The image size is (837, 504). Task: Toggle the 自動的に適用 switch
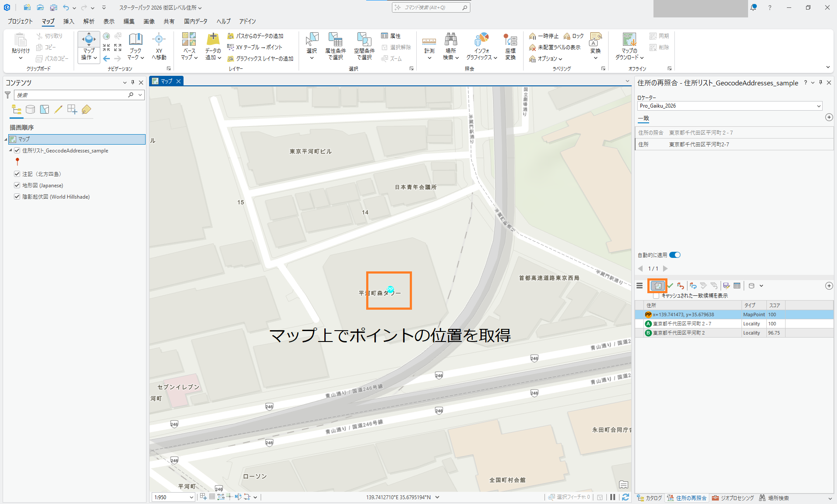coord(675,255)
